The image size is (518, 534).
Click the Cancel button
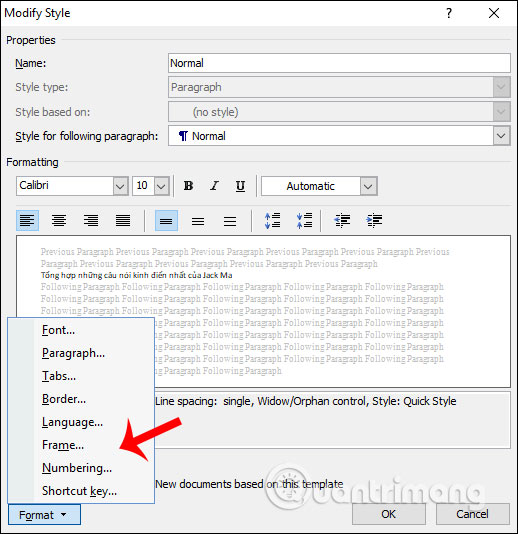pyautogui.click(x=472, y=514)
